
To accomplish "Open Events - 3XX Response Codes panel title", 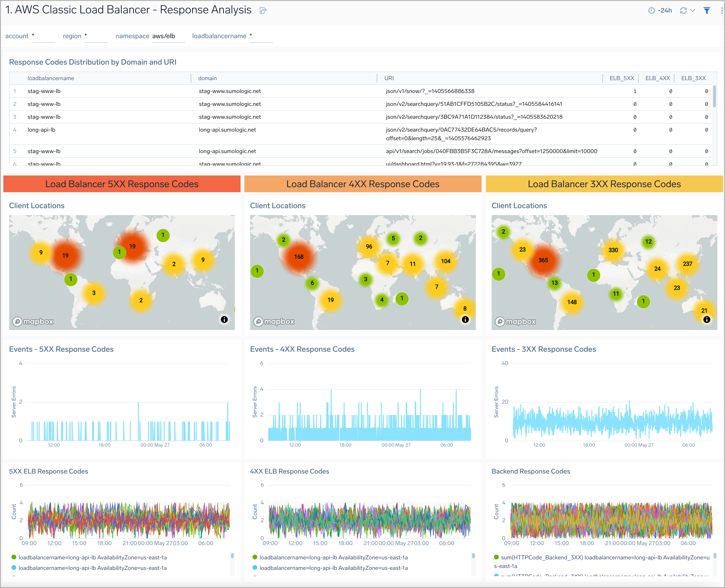I will tap(544, 349).
